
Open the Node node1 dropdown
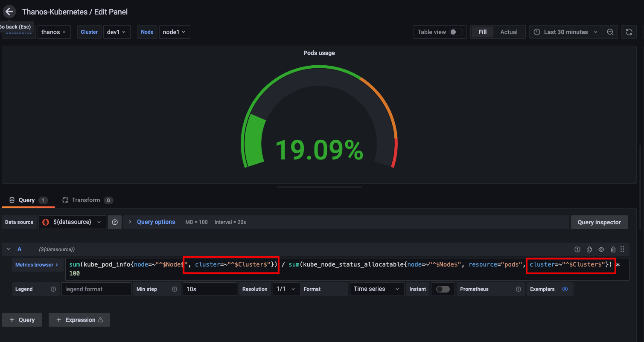[x=175, y=32]
